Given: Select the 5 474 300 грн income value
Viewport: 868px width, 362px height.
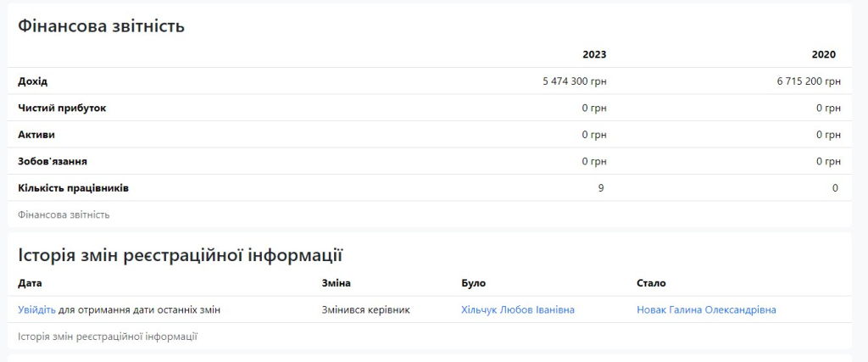Looking at the screenshot, I should tap(575, 81).
